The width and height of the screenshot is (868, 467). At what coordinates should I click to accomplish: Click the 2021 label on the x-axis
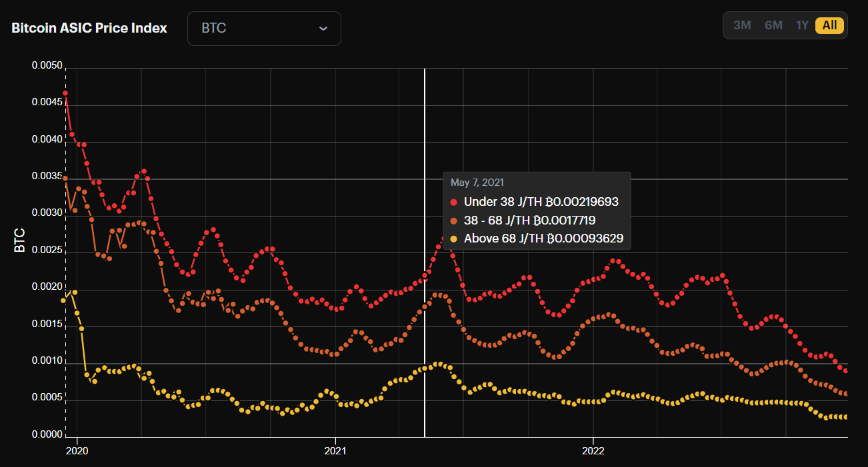point(335,450)
